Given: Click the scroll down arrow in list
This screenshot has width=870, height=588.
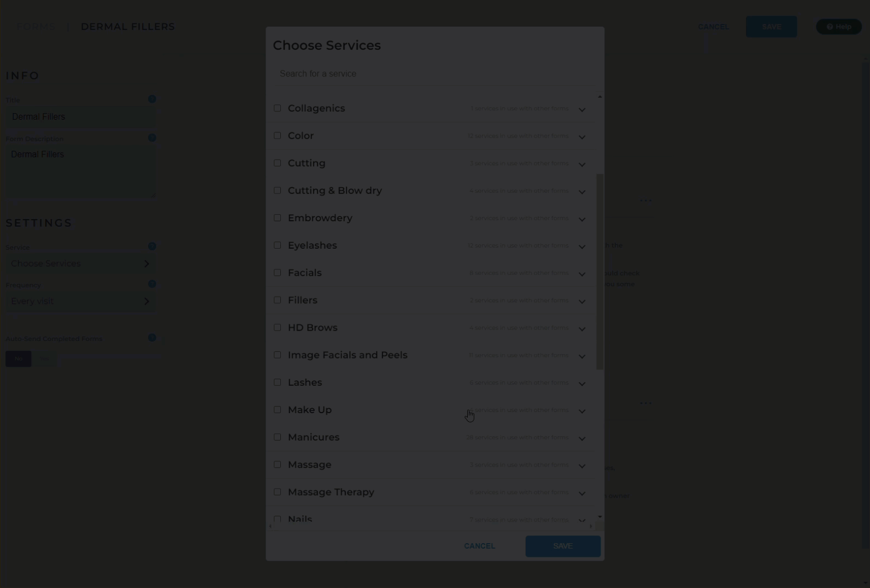Looking at the screenshot, I should (599, 516).
